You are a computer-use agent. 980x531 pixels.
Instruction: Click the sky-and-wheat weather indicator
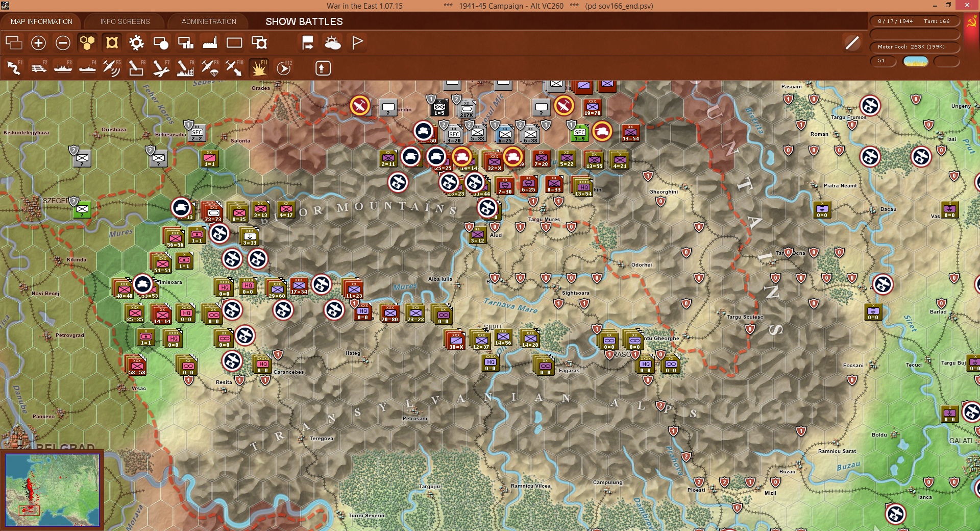(x=916, y=61)
